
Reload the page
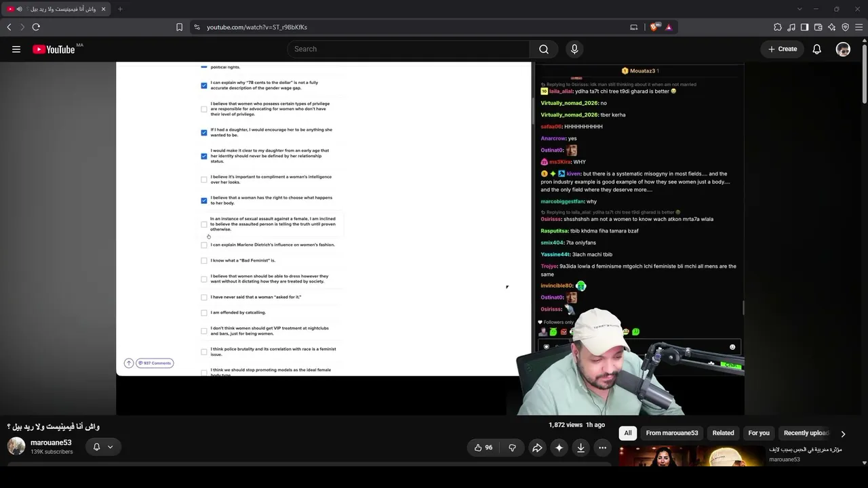(x=36, y=27)
